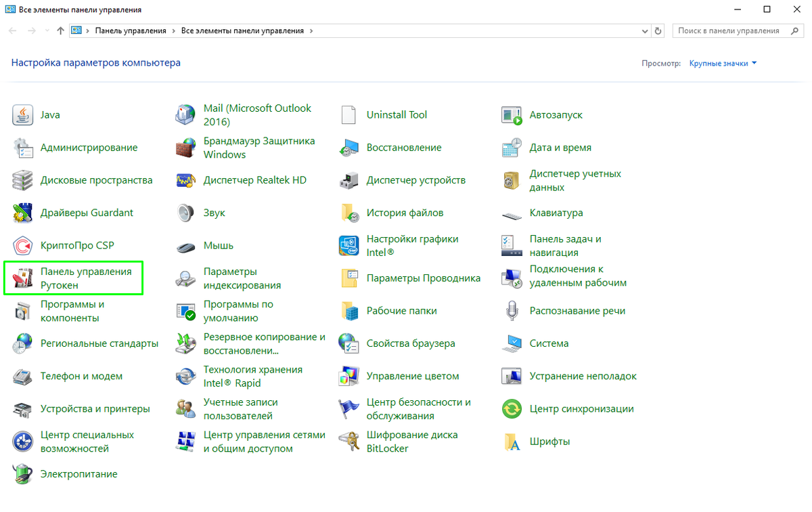This screenshot has height=512, width=812.
Task: Open Центр управления сетями link
Action: click(265, 442)
